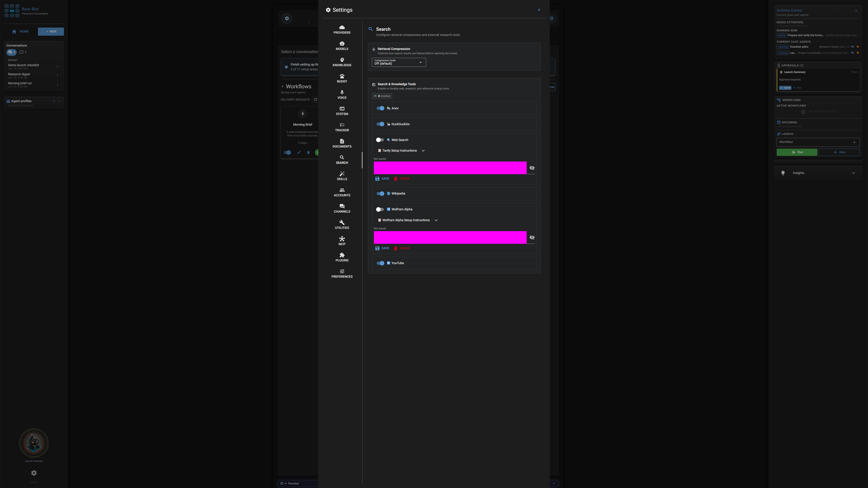Viewport: 868px width, 488px height.
Task: Stop the Checklist editor agent via orange square
Action: tap(858, 47)
